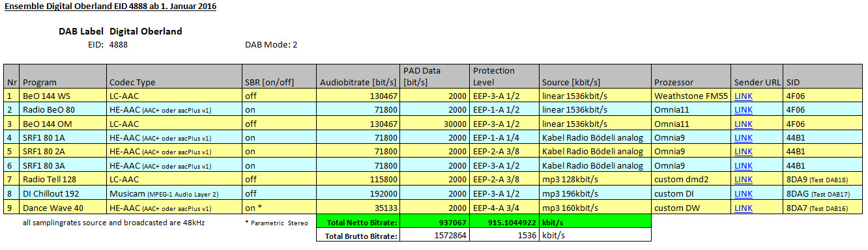The height and width of the screenshot is (250, 868).
Task: Select the 'PAD Data [bit/s]' column header
Action: point(435,76)
